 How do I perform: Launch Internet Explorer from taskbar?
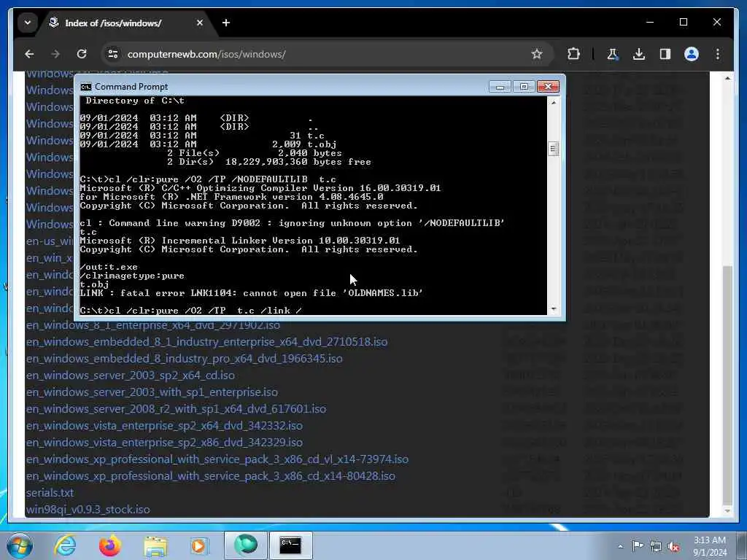coord(65,545)
